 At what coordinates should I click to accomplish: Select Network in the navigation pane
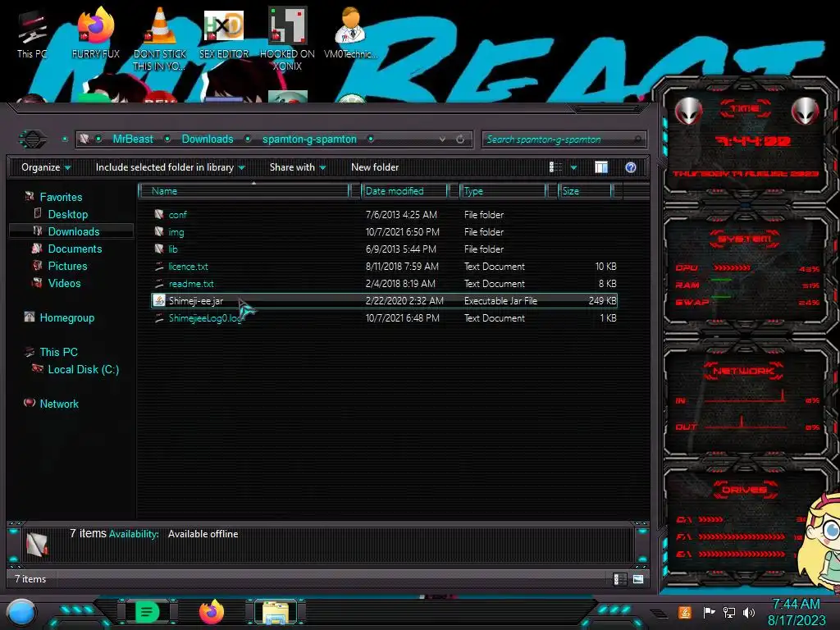click(59, 404)
